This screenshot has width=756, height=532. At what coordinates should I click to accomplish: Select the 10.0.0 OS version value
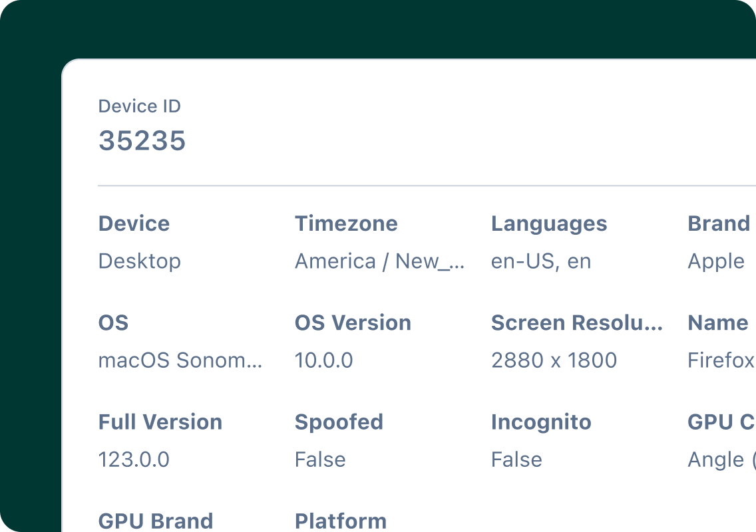323,360
